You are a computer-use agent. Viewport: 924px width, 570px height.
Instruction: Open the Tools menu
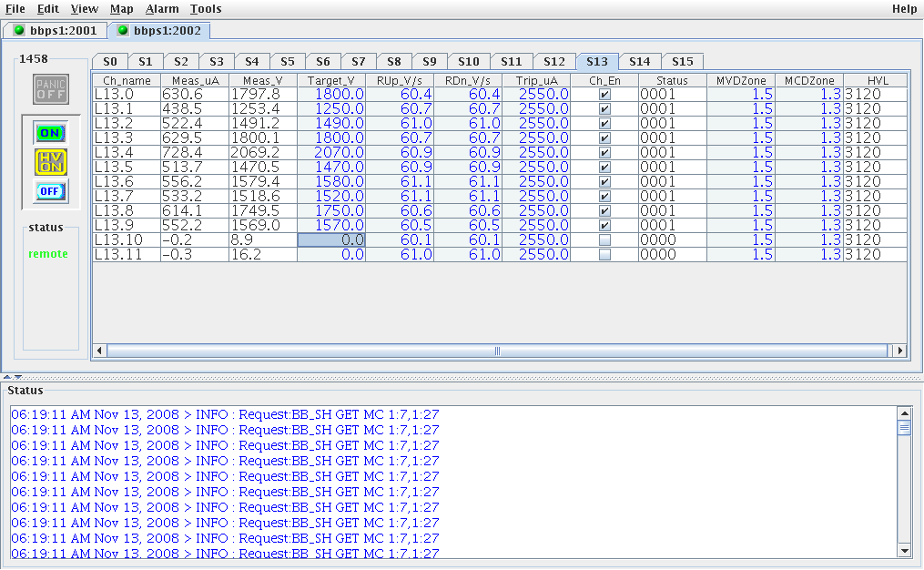pos(206,9)
